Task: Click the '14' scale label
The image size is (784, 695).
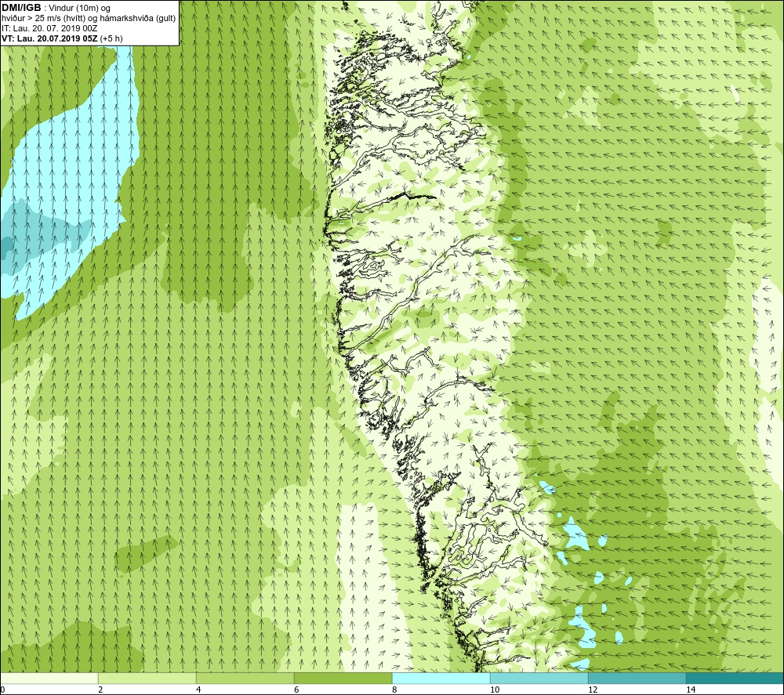Action: pos(691,690)
